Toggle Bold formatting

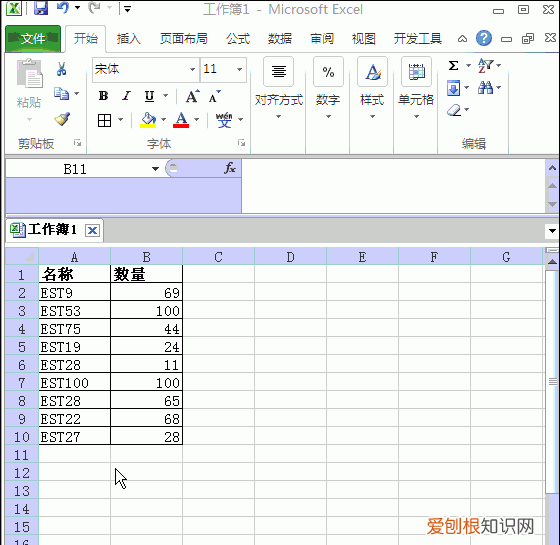click(103, 96)
